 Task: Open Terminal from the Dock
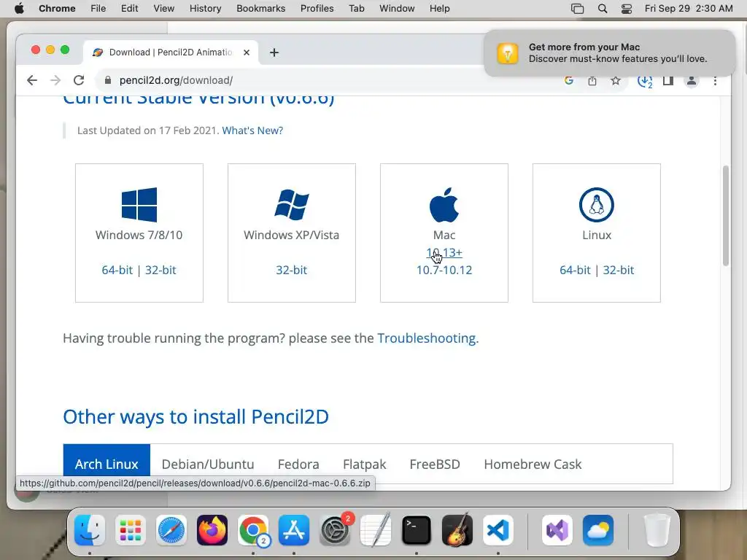tap(417, 530)
